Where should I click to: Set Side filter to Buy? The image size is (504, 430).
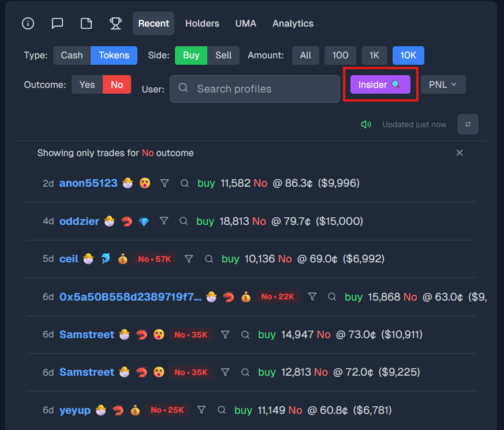click(x=191, y=55)
